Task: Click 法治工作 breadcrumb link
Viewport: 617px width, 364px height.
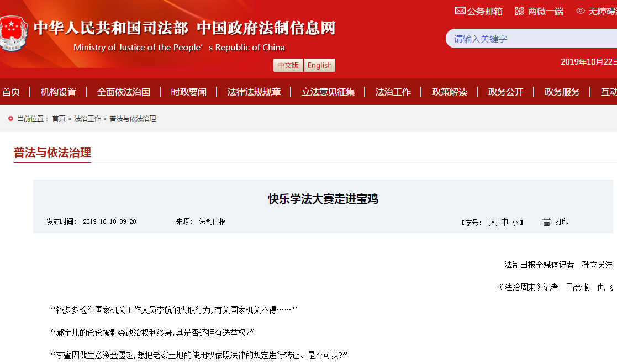Action: click(87, 118)
